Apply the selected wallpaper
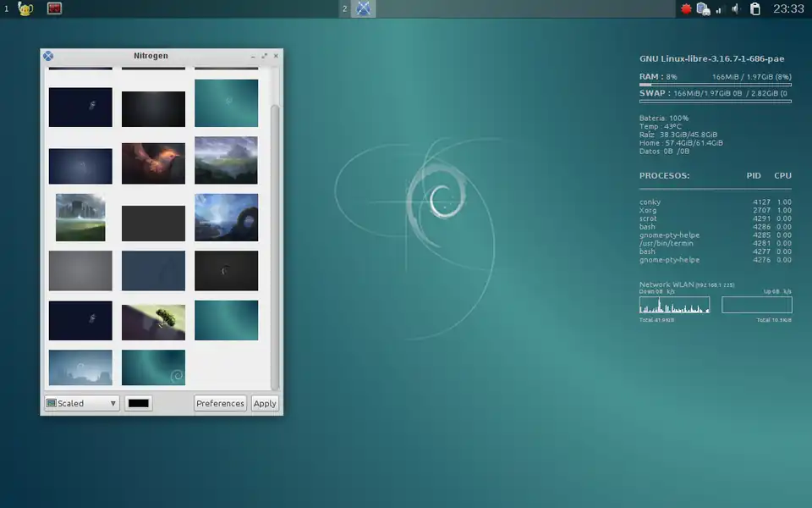The image size is (812, 508). pos(265,403)
